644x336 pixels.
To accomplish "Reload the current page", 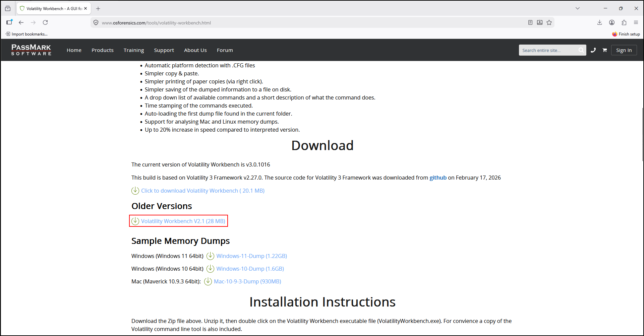I will [45, 22].
